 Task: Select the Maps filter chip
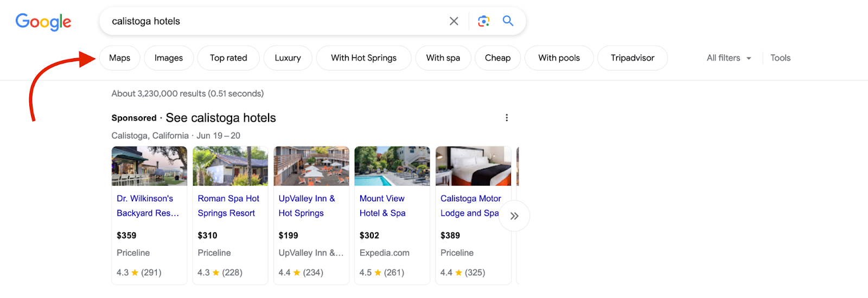pos(119,58)
